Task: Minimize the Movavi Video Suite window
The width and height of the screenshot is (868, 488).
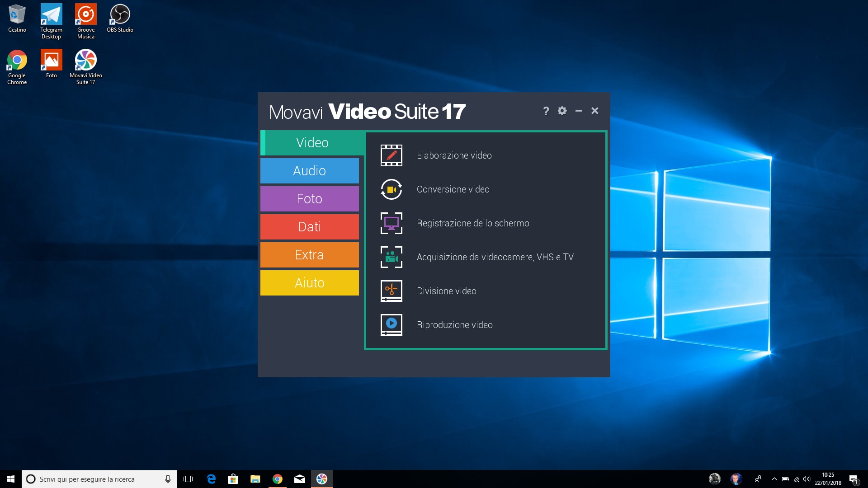Action: [x=578, y=111]
